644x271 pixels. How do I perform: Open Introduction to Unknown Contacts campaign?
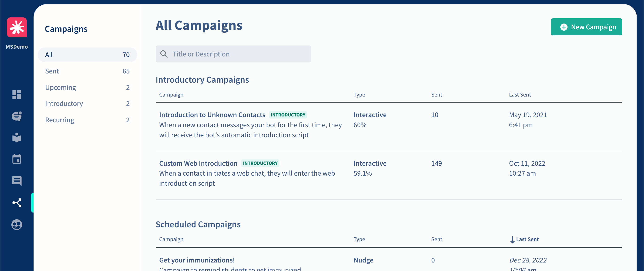coord(212,115)
